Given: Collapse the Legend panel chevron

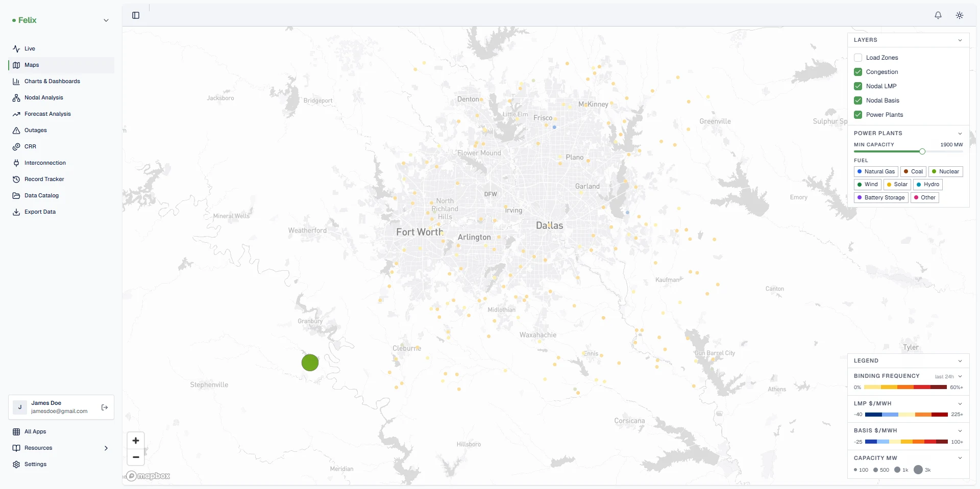Looking at the screenshot, I should tap(960, 361).
